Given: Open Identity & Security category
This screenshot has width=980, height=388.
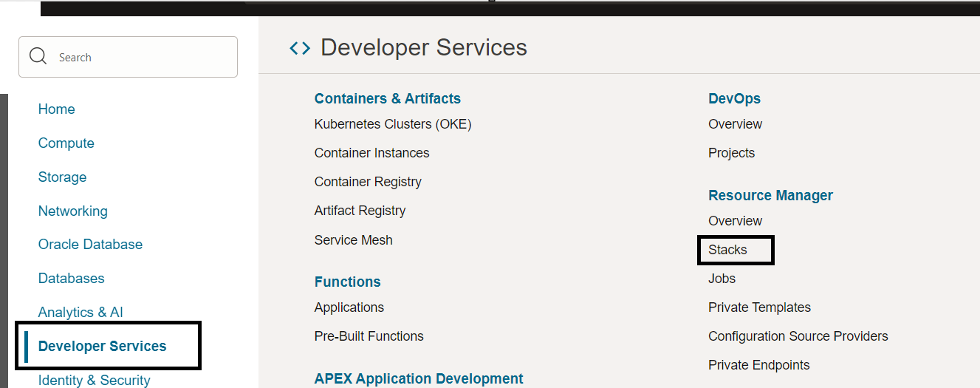Looking at the screenshot, I should pyautogui.click(x=95, y=380).
